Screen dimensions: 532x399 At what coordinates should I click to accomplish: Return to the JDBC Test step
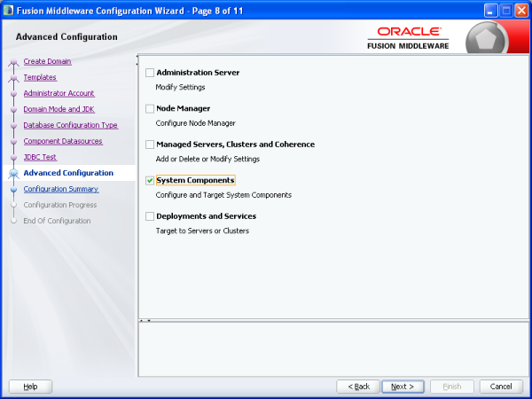coord(39,157)
